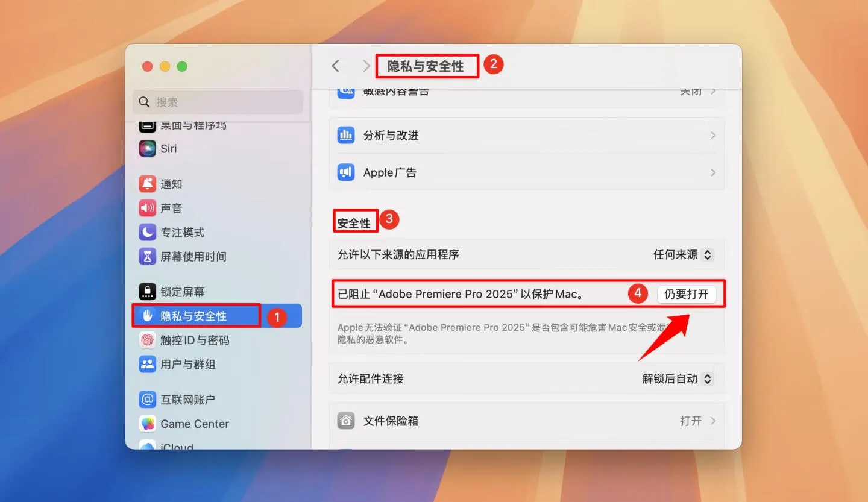Open Siri settings icon in sidebar
This screenshot has width=868, height=502.
(148, 148)
